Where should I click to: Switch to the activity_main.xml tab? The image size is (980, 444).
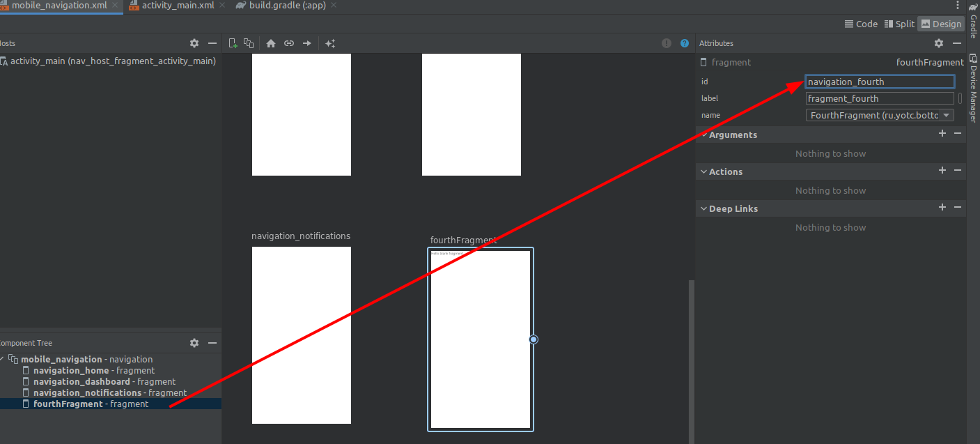(178, 6)
